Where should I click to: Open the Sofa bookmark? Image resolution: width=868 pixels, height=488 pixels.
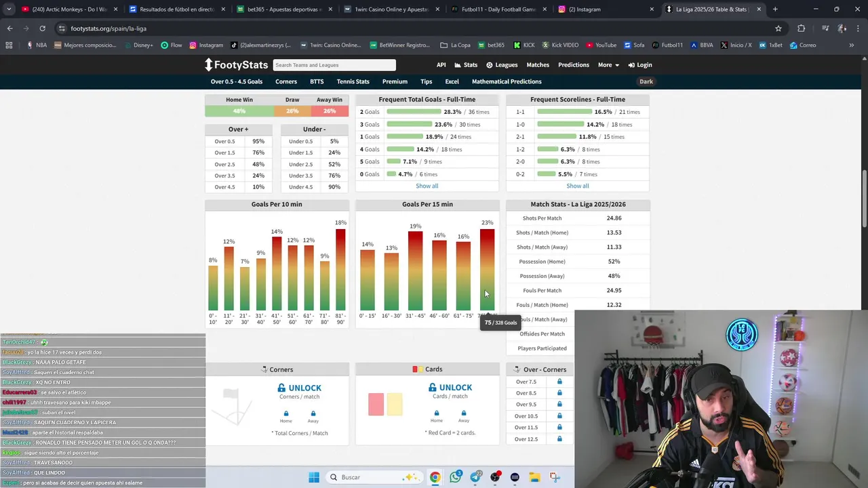pos(634,45)
